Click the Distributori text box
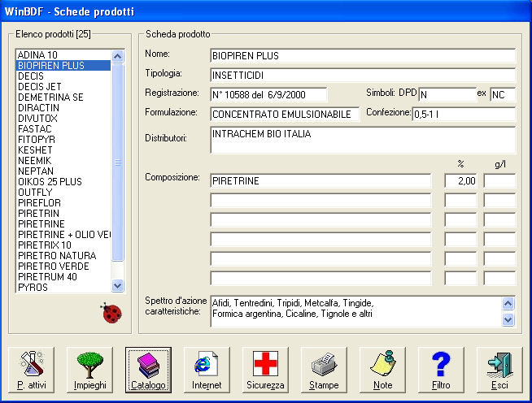532x403 pixels. click(363, 141)
